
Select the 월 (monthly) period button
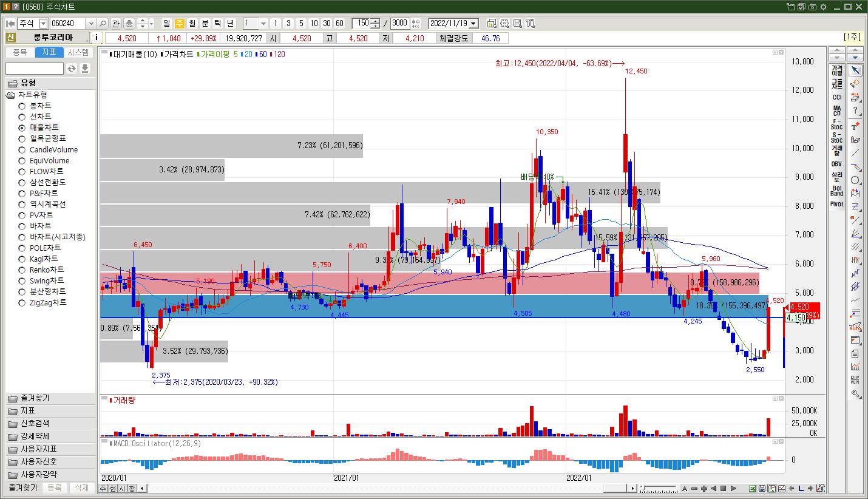click(192, 23)
